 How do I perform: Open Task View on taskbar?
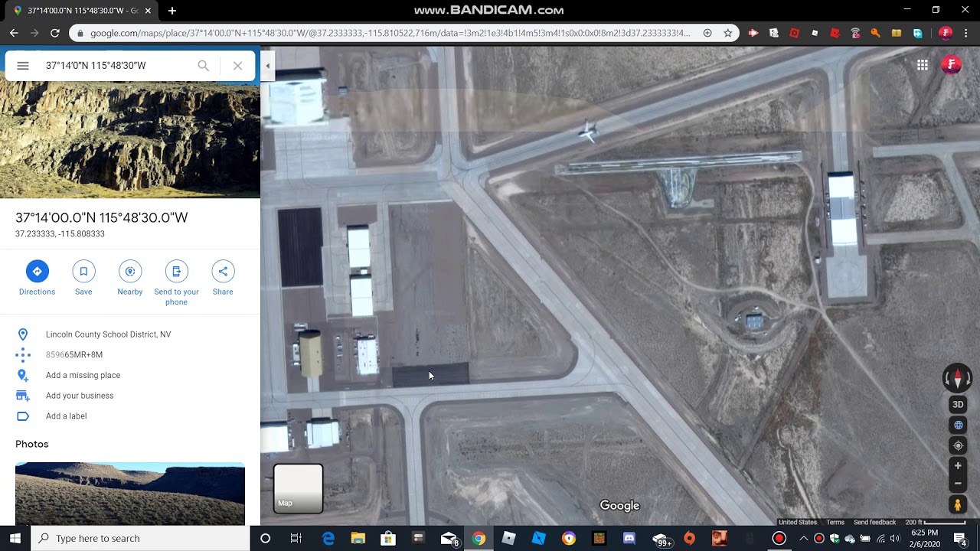pyautogui.click(x=296, y=539)
